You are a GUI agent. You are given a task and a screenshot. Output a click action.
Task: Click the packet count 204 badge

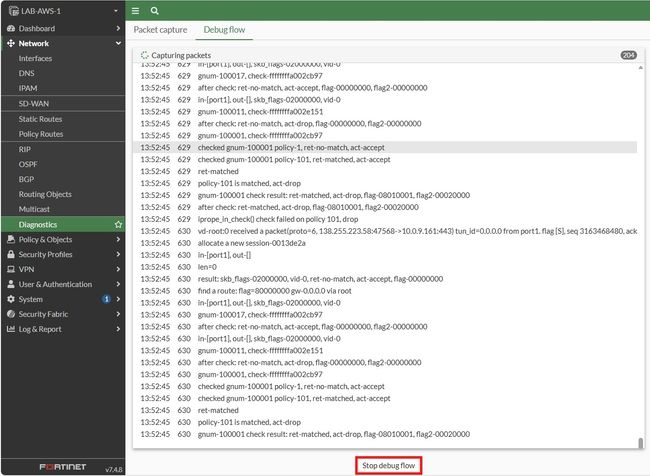click(628, 55)
